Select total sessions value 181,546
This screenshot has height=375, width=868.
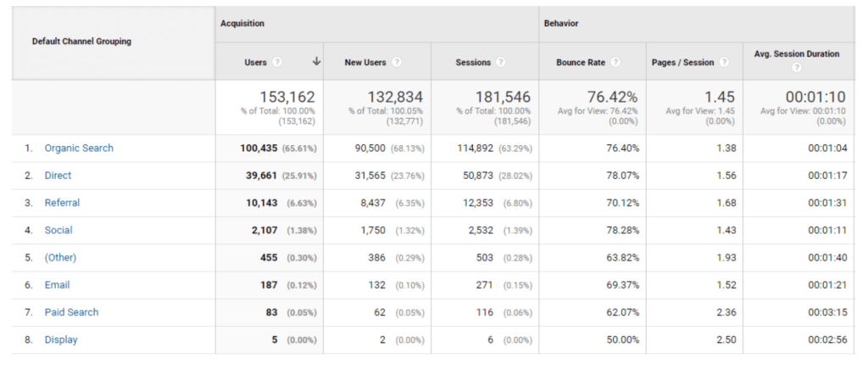coord(504,98)
